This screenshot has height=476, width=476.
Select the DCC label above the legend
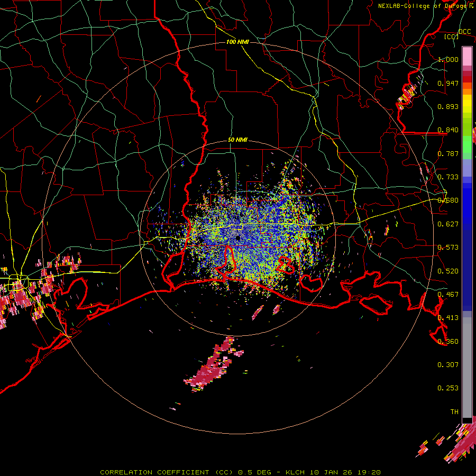tap(464, 32)
